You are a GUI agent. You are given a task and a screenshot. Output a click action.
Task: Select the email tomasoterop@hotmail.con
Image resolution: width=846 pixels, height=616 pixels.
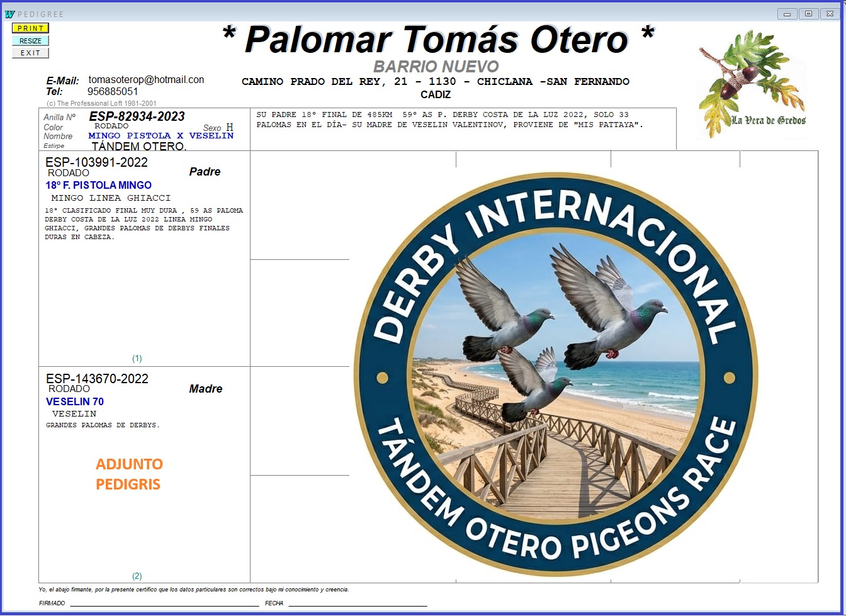click(146, 80)
